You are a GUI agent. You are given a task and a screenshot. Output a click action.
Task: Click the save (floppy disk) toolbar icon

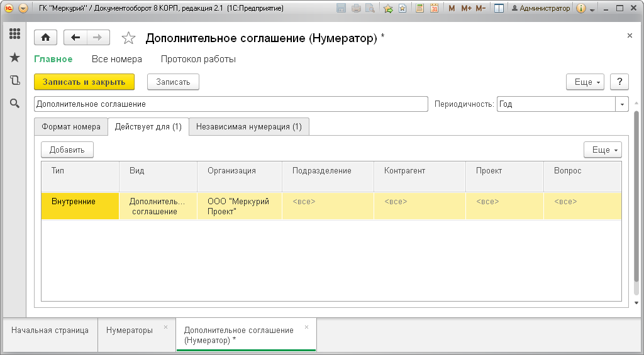pos(341,8)
